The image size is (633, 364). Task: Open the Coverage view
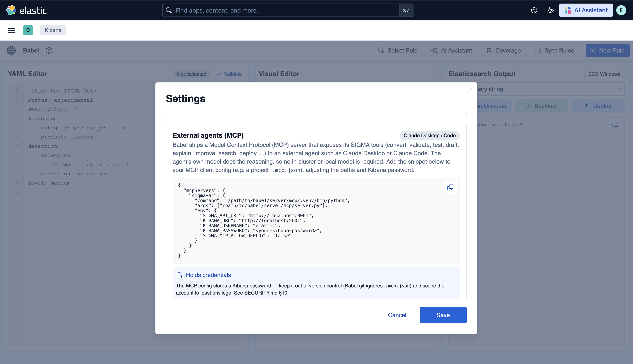[503, 50]
